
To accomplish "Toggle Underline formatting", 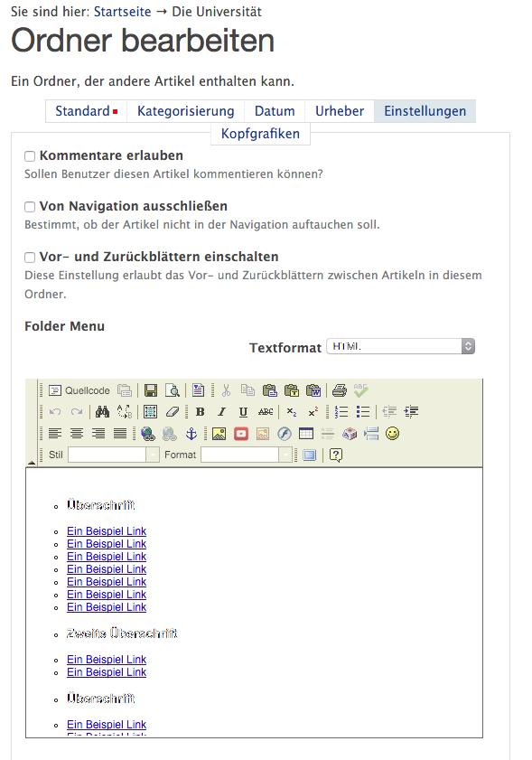I will coord(243,412).
